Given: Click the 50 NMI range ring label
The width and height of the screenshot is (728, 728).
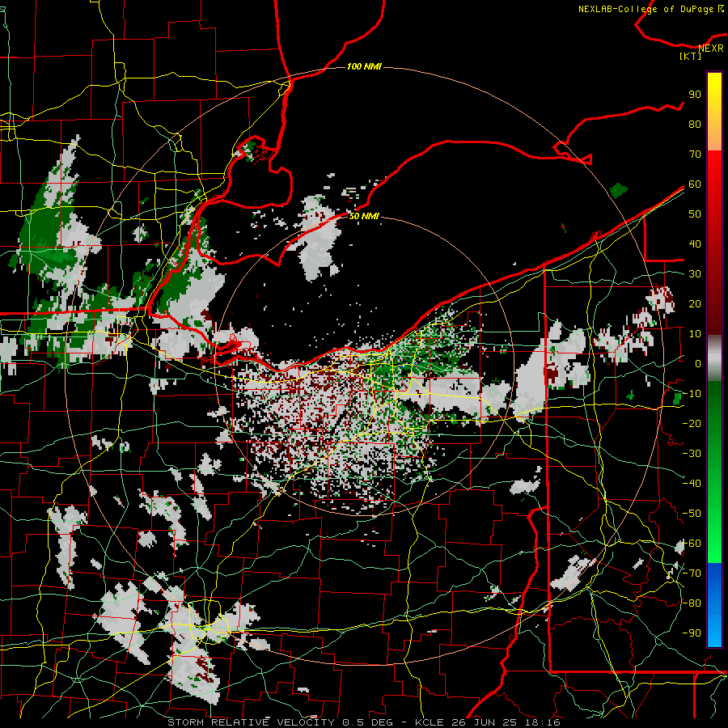Looking at the screenshot, I should point(364,216).
